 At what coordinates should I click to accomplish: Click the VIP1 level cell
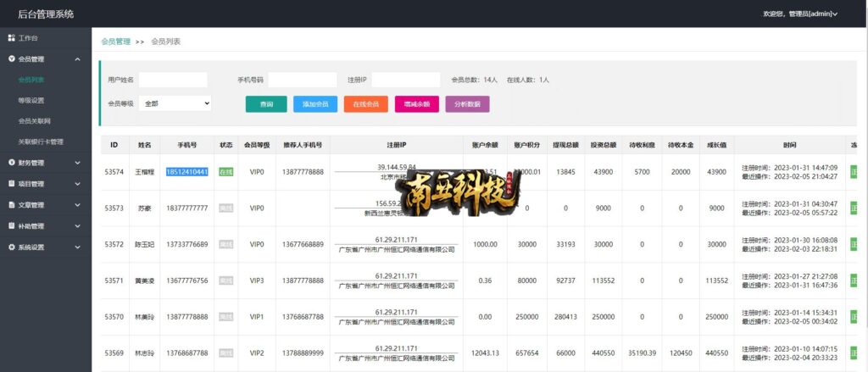point(257,317)
